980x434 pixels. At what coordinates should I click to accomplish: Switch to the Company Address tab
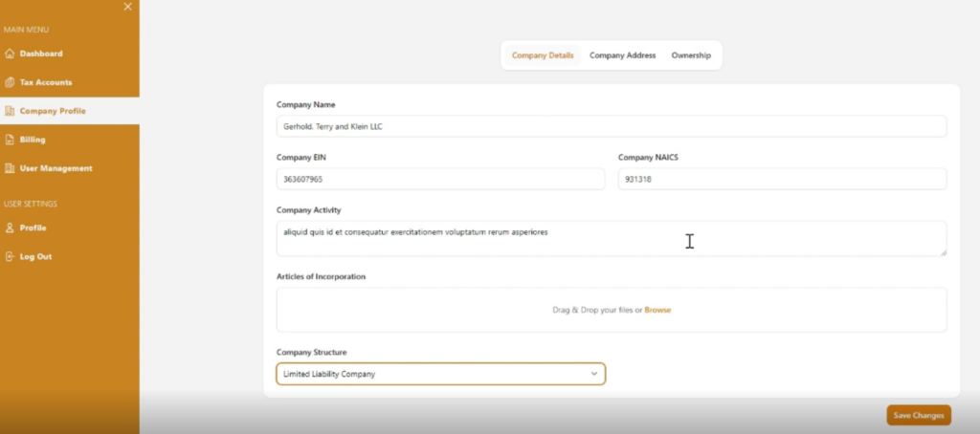[622, 55]
